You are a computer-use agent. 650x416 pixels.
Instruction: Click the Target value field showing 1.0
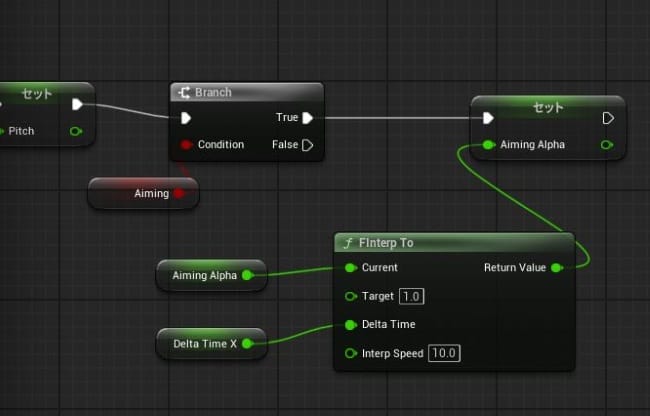[411, 296]
